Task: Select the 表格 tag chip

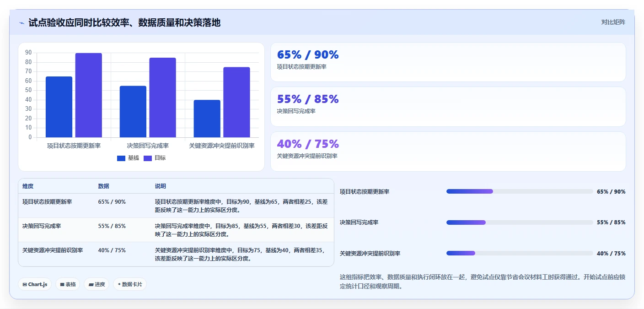Action: [68, 284]
